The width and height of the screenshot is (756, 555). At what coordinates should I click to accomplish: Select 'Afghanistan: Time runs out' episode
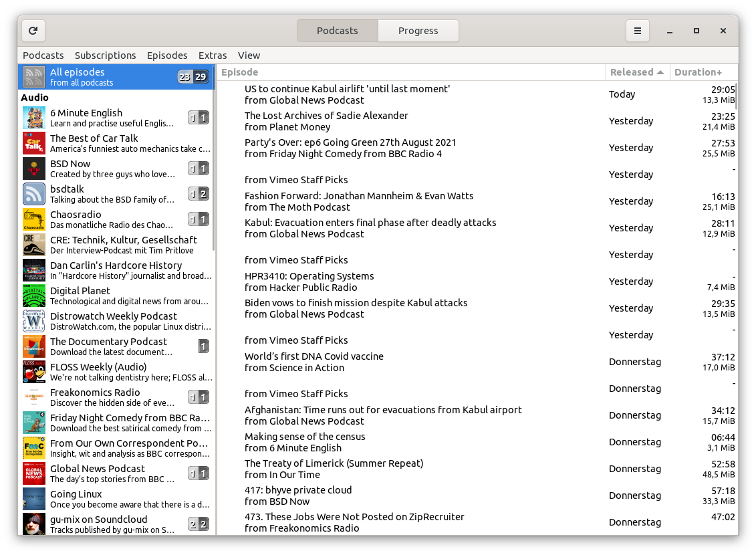(x=477, y=416)
